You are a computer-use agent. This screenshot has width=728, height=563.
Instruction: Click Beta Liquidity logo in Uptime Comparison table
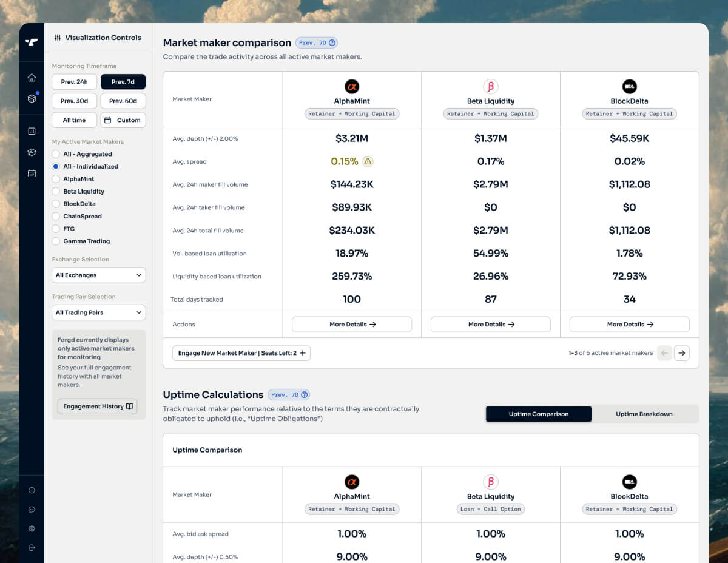pos(491,482)
